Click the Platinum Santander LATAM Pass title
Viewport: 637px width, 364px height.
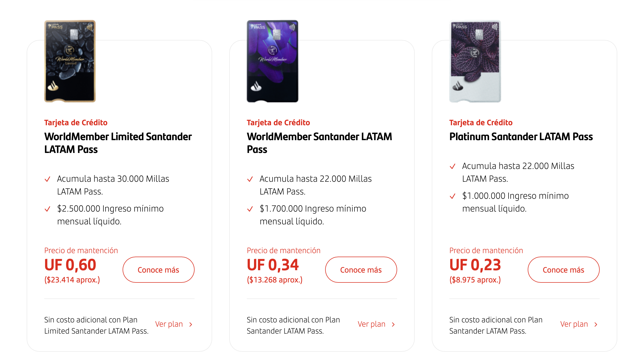[521, 137]
